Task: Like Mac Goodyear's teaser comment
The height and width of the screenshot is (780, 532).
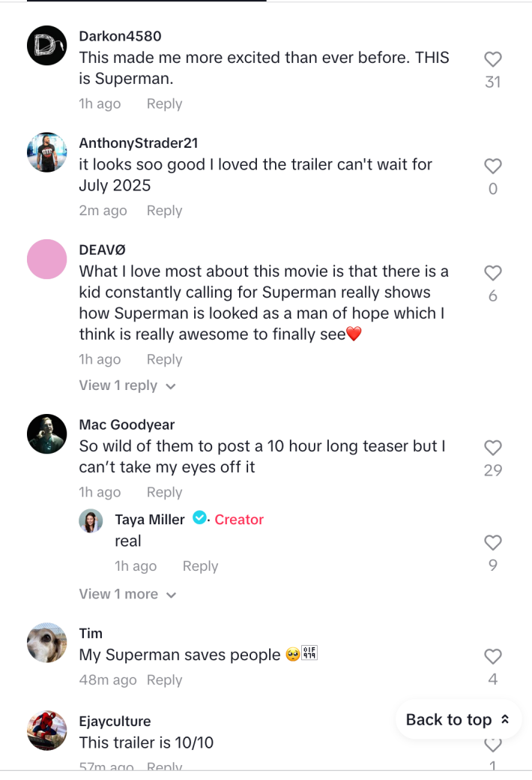Action: [x=492, y=447]
